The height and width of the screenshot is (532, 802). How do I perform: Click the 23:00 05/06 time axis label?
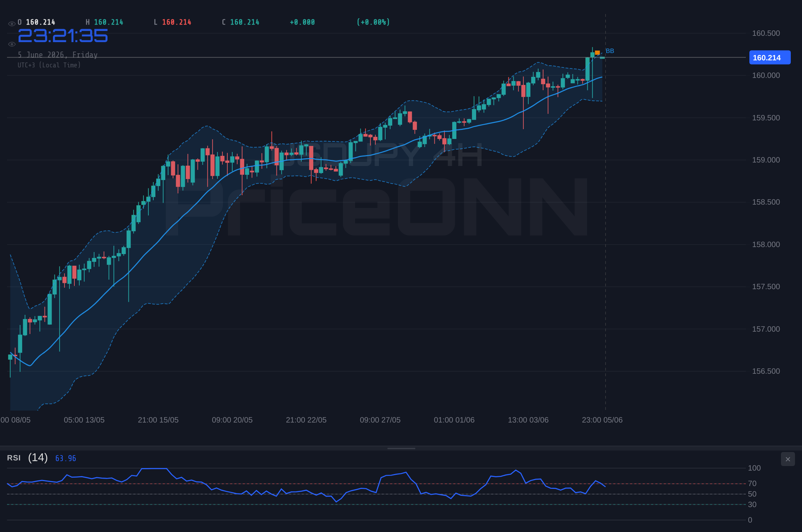602,420
